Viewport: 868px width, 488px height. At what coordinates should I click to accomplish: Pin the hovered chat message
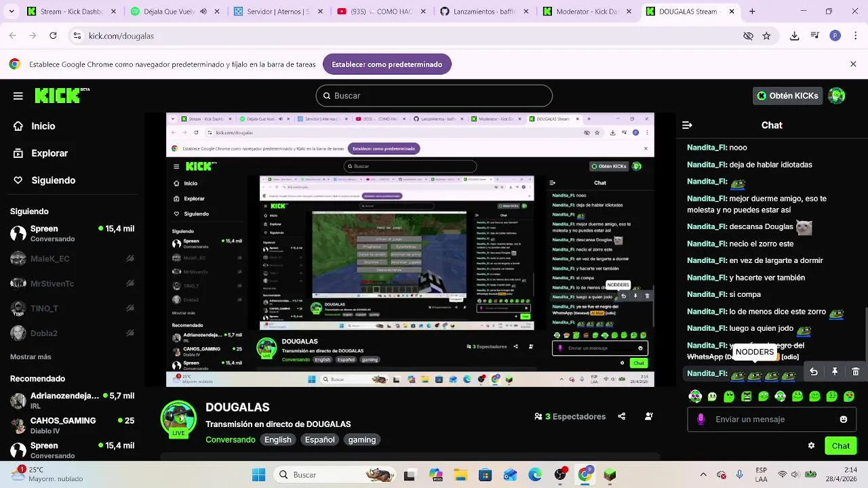tap(835, 371)
